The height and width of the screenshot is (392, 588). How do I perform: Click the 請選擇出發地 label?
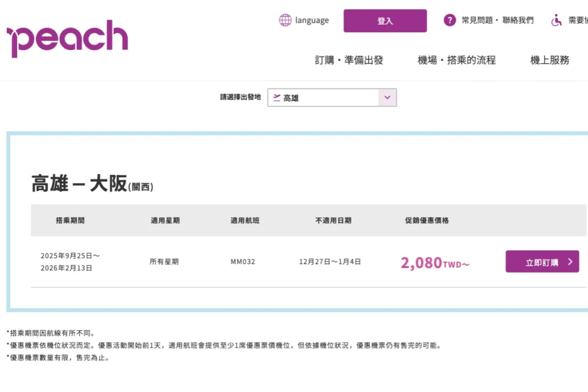pos(241,97)
